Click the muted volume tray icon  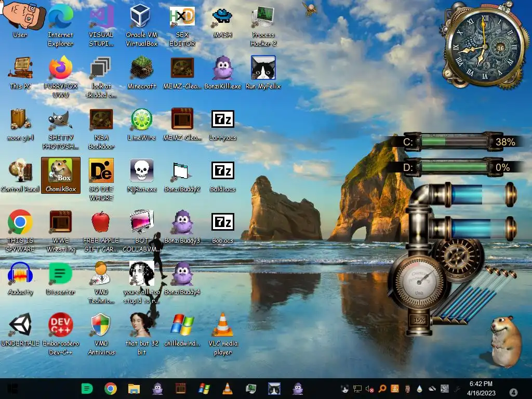369,389
